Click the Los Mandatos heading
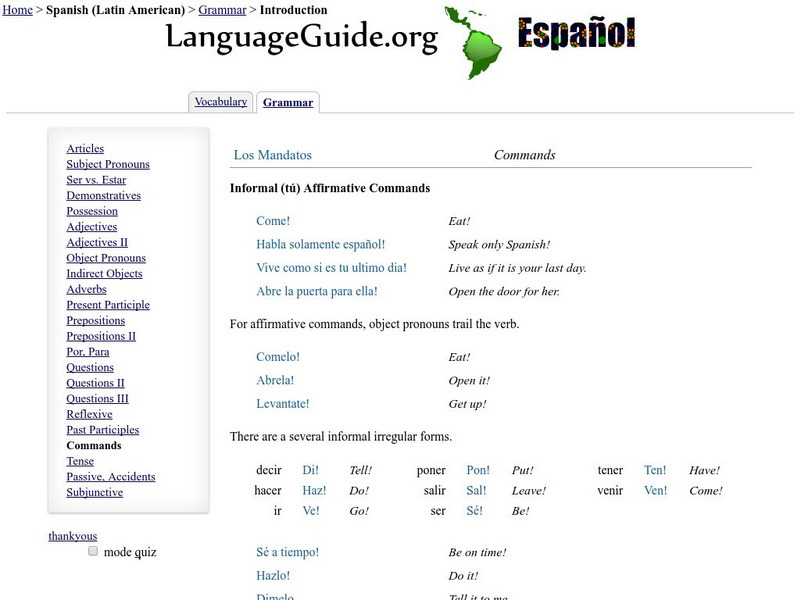The height and width of the screenshot is (600, 794). pyautogui.click(x=272, y=155)
